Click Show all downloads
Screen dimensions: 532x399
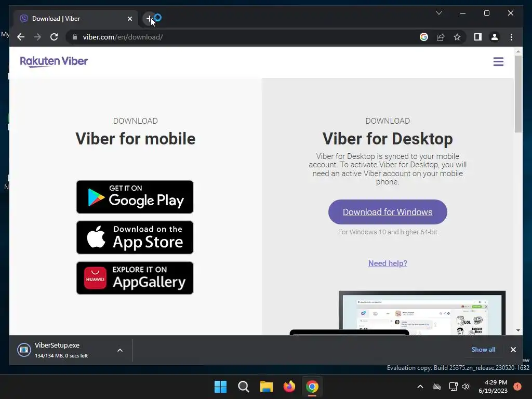[483, 350]
